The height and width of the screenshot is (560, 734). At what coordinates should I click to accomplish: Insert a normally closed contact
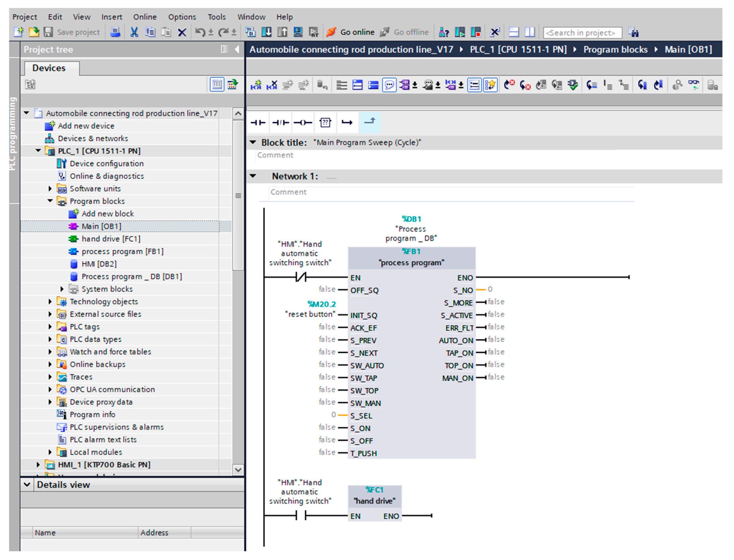(280, 123)
